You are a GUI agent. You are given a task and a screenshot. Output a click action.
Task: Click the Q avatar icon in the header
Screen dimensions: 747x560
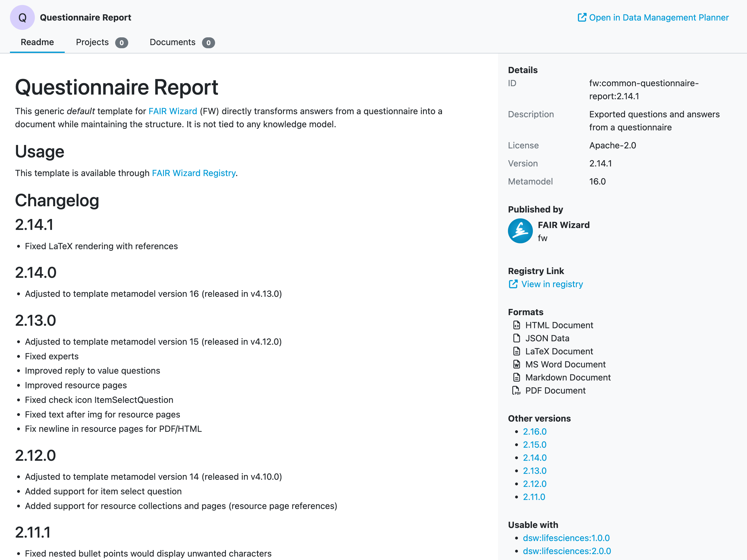(22, 17)
